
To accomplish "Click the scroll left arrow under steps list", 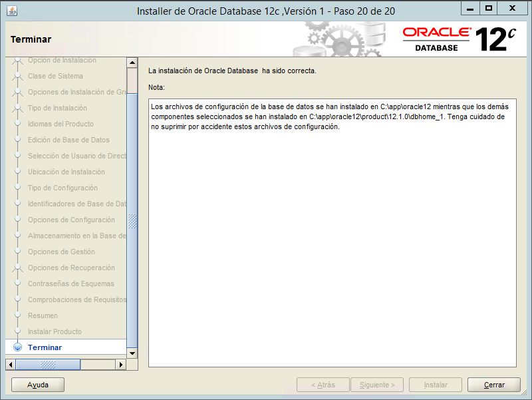I will click(11, 365).
